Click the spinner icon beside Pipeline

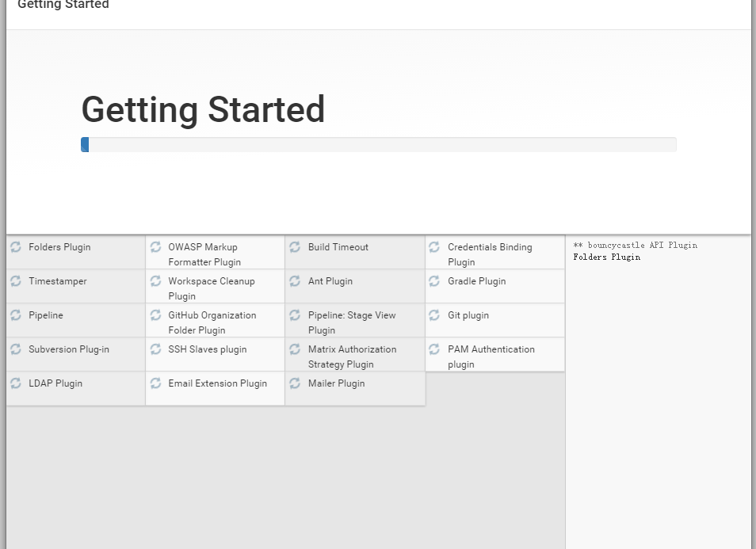16,315
